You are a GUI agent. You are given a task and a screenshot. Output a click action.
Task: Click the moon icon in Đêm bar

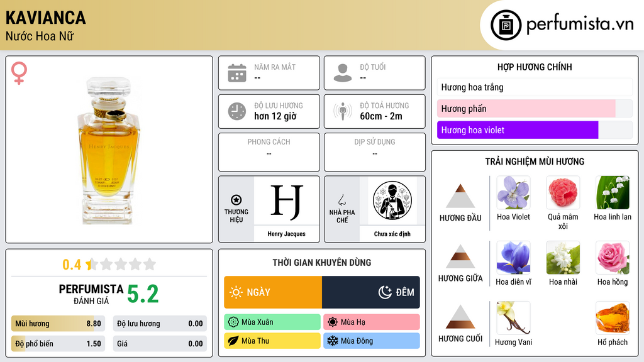[385, 292]
